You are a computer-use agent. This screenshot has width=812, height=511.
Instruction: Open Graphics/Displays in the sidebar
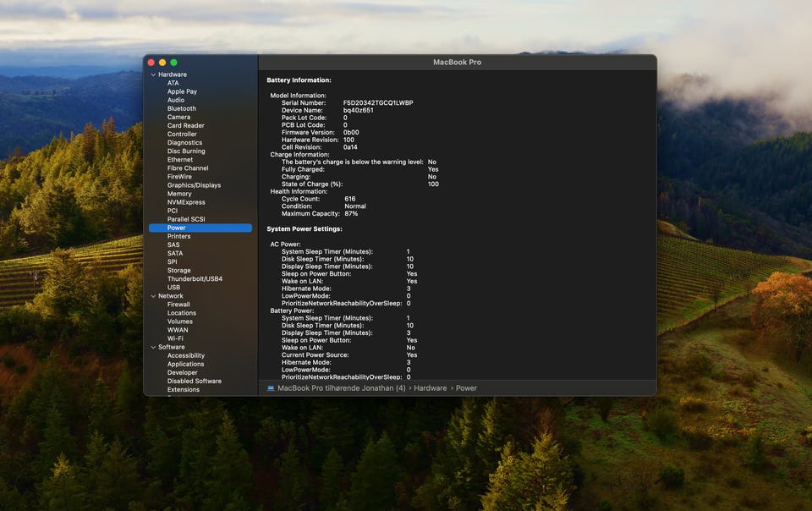(194, 185)
